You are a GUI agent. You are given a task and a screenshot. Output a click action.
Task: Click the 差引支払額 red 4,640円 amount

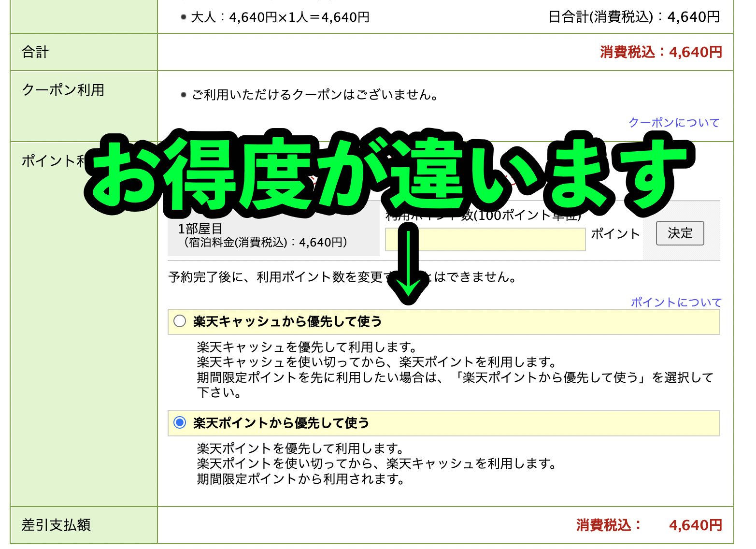click(695, 525)
